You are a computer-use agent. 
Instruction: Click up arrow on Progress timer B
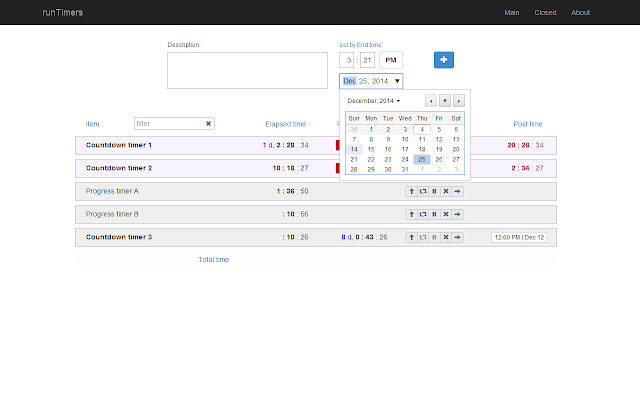coord(411,214)
